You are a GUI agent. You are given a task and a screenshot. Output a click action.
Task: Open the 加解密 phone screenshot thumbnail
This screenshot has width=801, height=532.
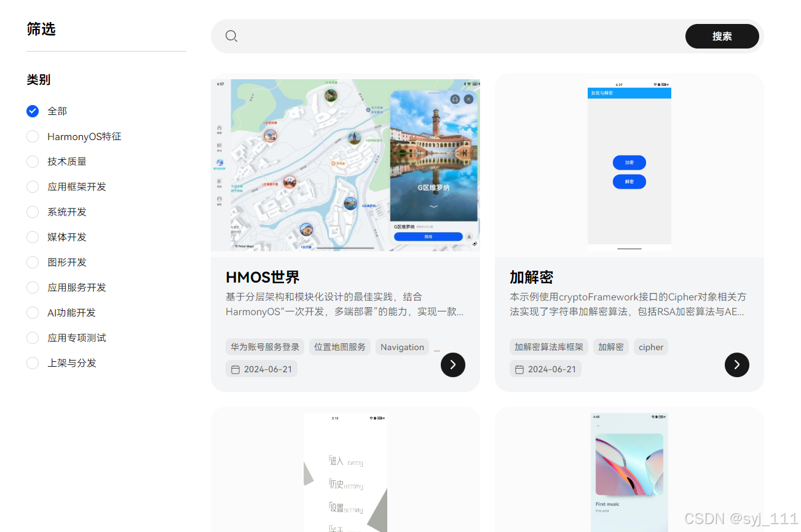click(x=629, y=165)
